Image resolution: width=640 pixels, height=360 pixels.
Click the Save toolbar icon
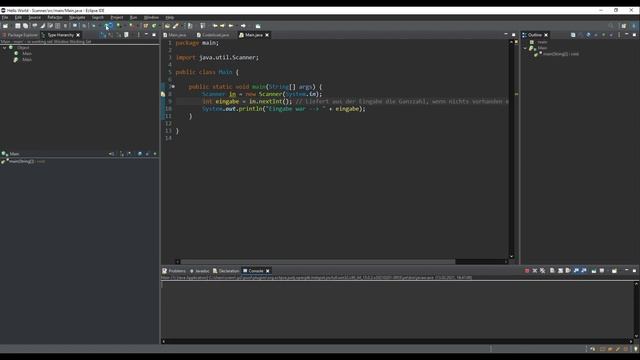18,26
